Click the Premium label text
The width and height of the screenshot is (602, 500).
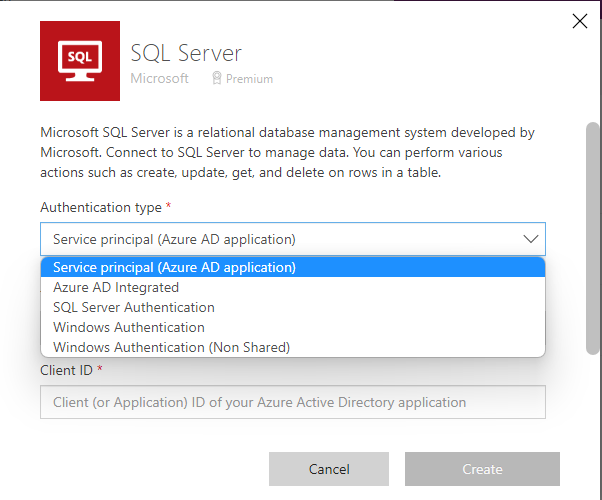point(249,79)
